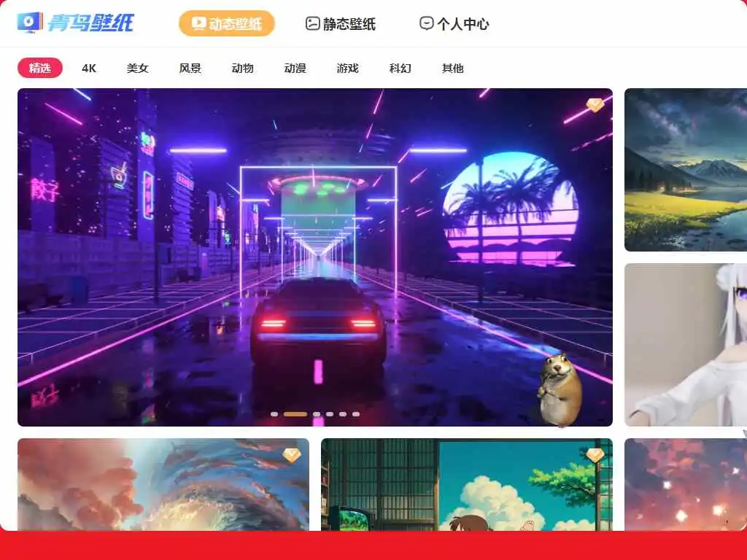Jump to last carousel slide dot
The width and height of the screenshot is (747, 560).
point(356,414)
